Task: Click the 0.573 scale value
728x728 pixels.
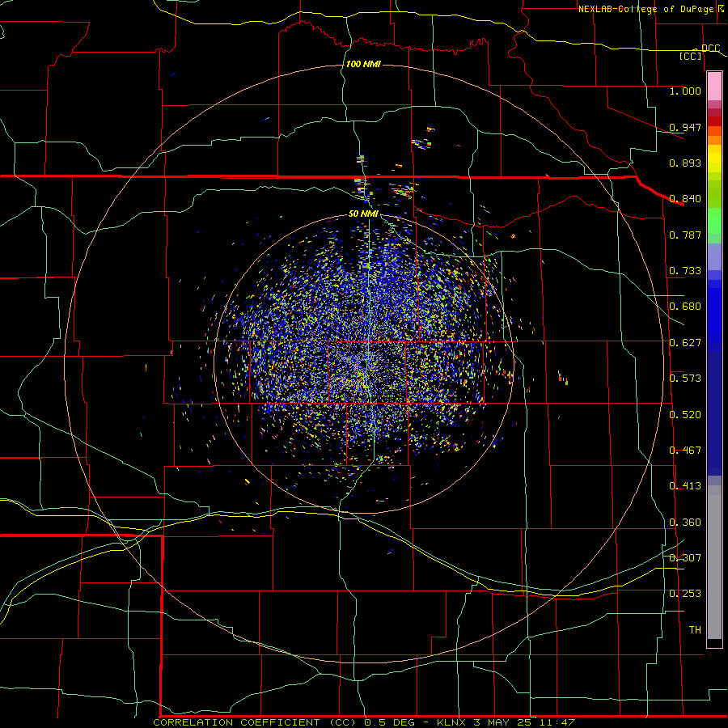Action: pos(685,379)
